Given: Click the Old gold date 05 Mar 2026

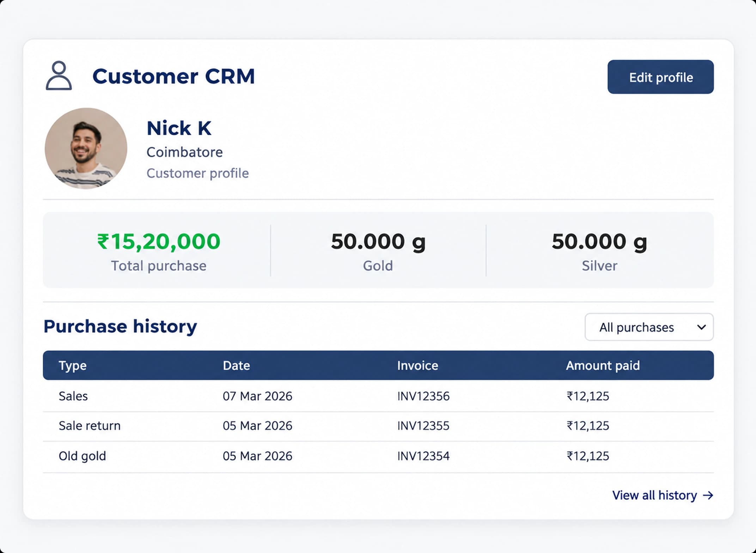Looking at the screenshot, I should coord(257,456).
